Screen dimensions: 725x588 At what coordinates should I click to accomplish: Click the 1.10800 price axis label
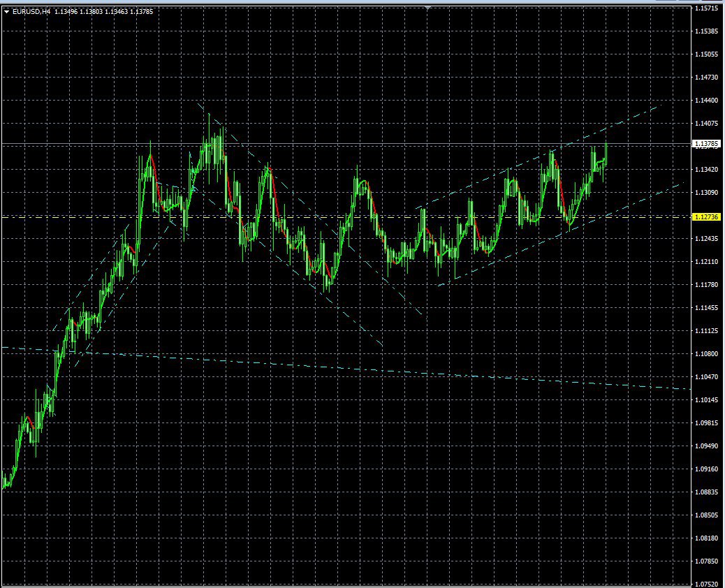tap(707, 353)
